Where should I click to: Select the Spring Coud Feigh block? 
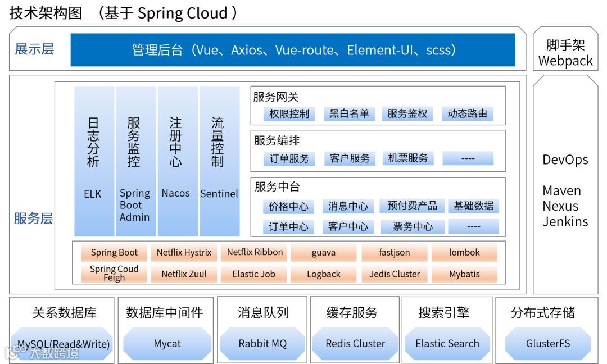[114, 274]
